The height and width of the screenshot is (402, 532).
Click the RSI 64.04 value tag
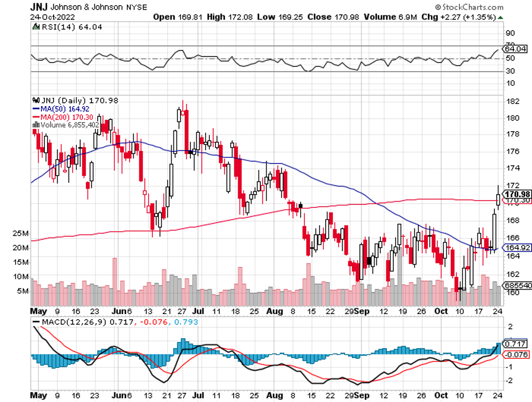coord(515,49)
